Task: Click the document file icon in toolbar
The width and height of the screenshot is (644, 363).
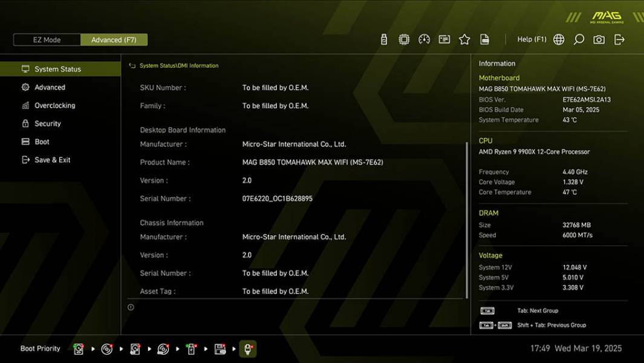Action: pyautogui.click(x=484, y=39)
